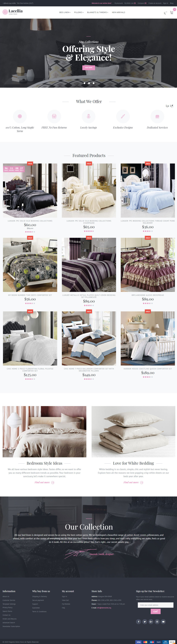Expand the Bed Linen menu
This screenshot has width=177, height=644.
point(65,12)
